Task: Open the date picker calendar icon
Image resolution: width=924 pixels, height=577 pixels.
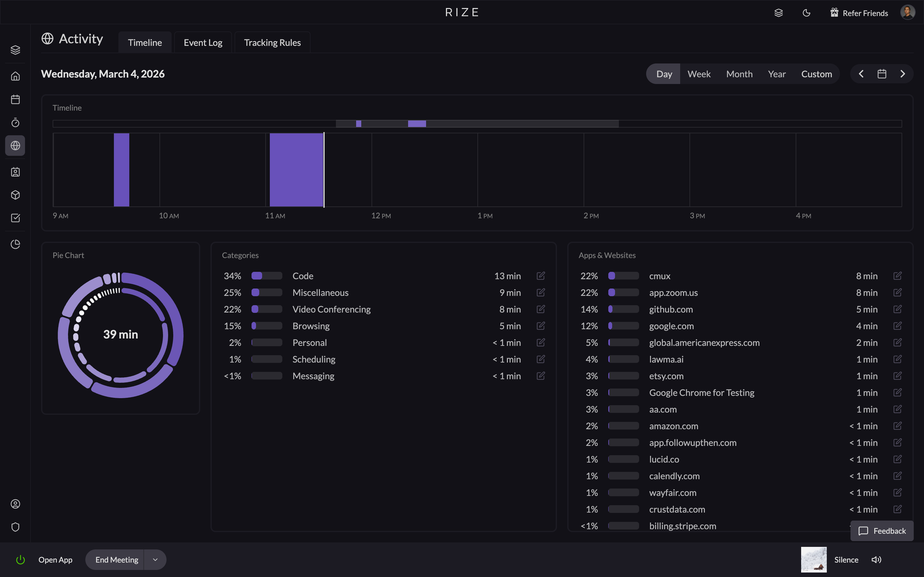Action: coord(882,74)
